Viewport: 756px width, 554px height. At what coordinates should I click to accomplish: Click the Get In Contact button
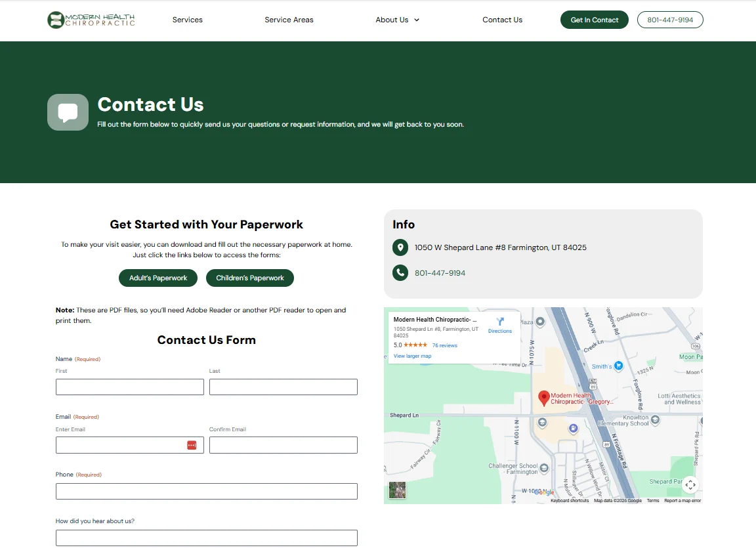(594, 20)
